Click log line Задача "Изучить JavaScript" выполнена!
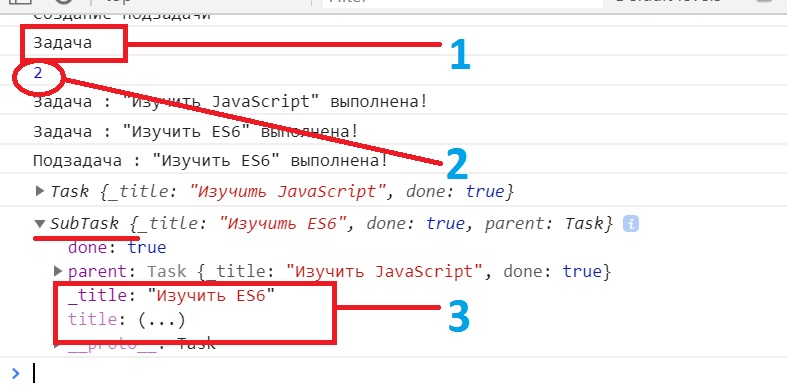787x386 pixels. click(x=230, y=102)
